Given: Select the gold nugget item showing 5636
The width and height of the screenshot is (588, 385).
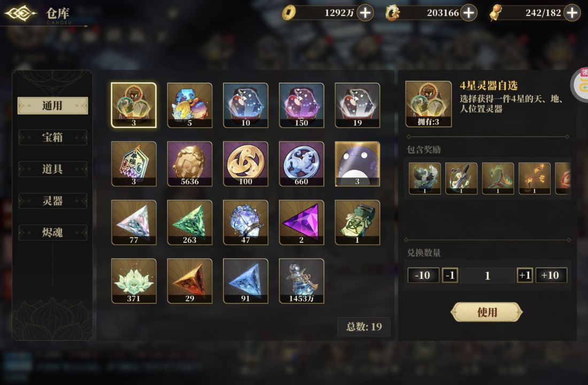Looking at the screenshot, I should [190, 164].
